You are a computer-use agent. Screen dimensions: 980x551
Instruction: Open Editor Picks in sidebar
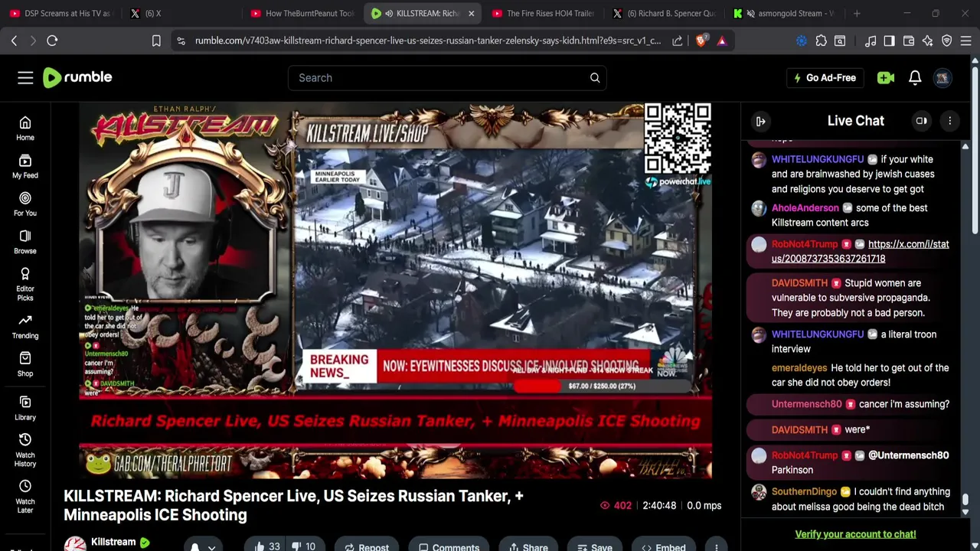(x=25, y=285)
